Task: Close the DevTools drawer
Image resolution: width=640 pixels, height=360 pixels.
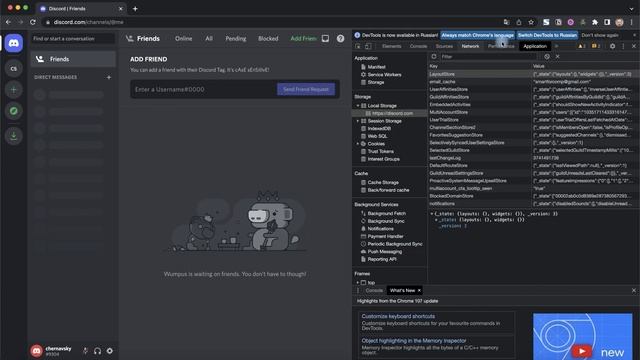Action: (x=633, y=291)
